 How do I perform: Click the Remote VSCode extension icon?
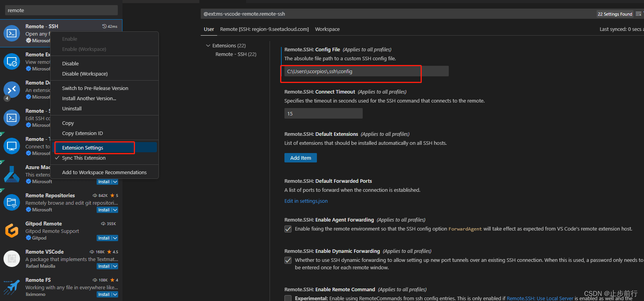tap(12, 259)
